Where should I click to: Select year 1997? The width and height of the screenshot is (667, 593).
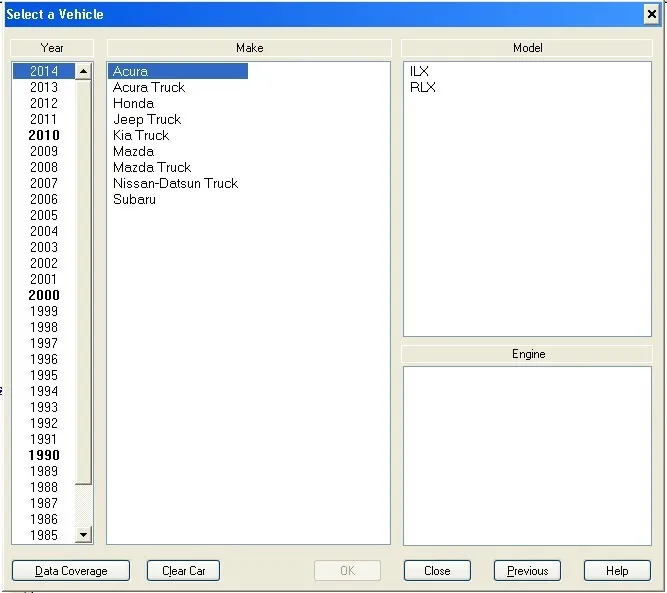44,343
